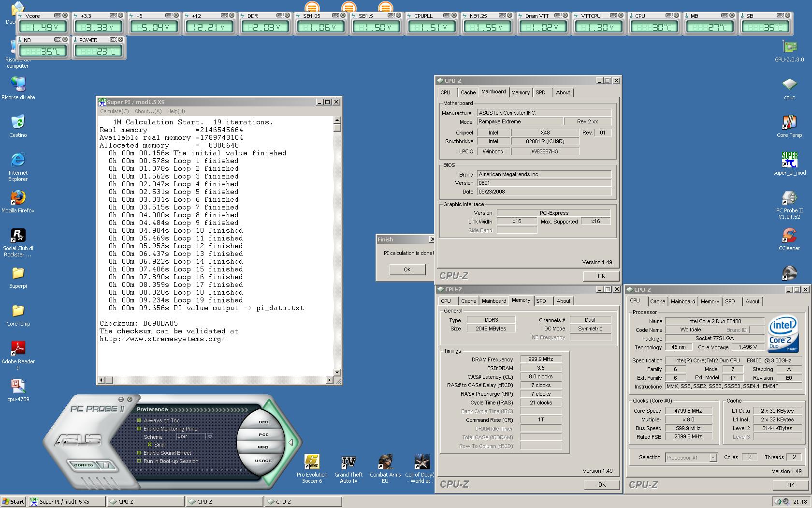This screenshot has width=812, height=508.
Task: Click the CONFIG button in PC Probe II
Action: pyautogui.click(x=84, y=465)
